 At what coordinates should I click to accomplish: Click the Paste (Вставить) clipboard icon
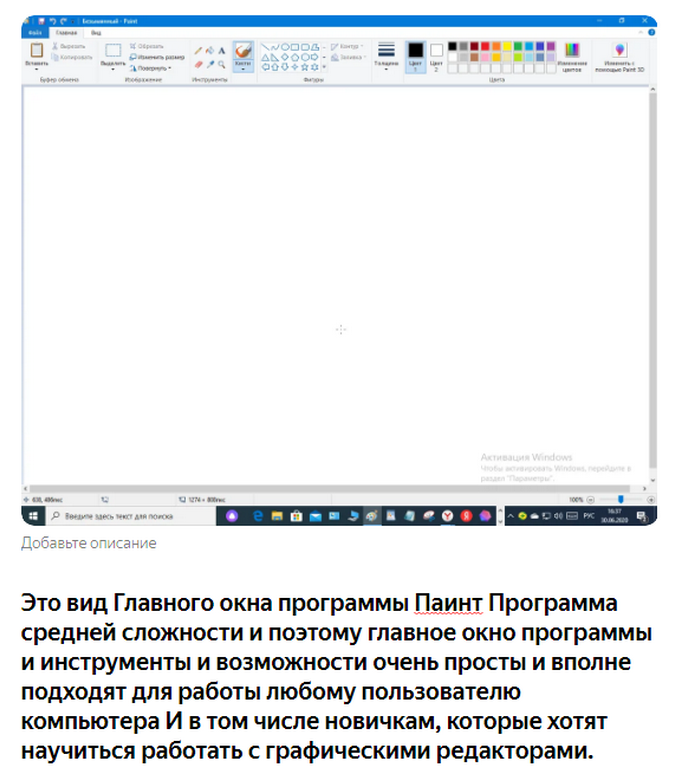pos(37,50)
